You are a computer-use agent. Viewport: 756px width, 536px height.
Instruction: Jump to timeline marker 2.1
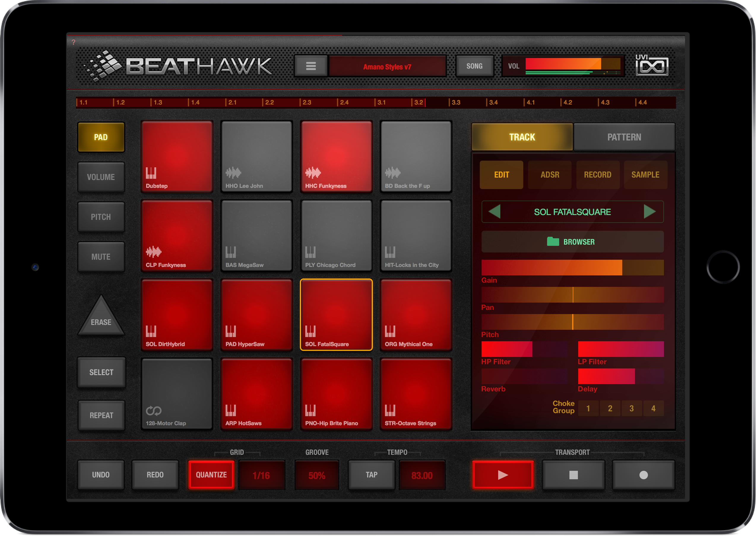pyautogui.click(x=232, y=102)
